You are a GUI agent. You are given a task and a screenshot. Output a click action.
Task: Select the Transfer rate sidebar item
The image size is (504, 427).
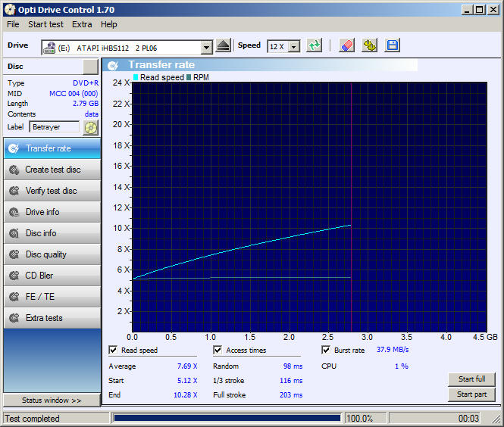(52, 148)
